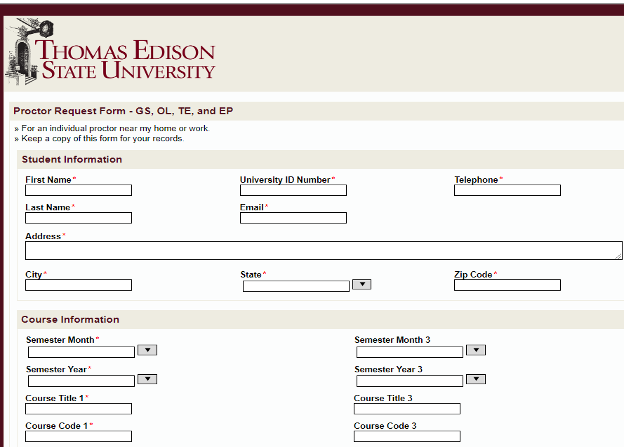Click the State dropdown arrow button
This screenshot has width=624, height=448.
[362, 285]
